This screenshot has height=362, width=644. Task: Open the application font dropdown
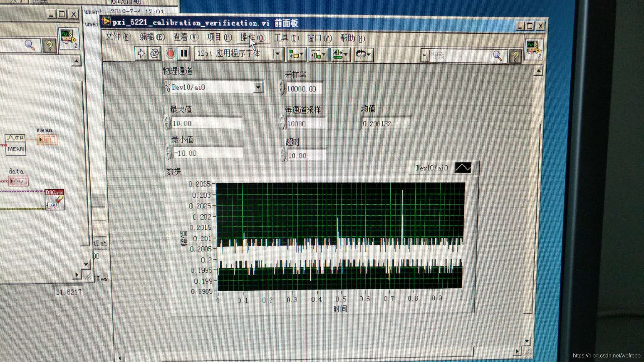[277, 54]
